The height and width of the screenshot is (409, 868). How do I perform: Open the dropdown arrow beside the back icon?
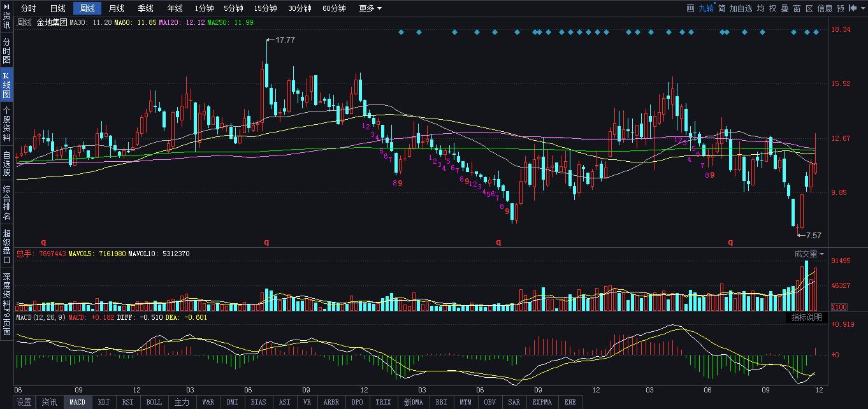[862, 8]
